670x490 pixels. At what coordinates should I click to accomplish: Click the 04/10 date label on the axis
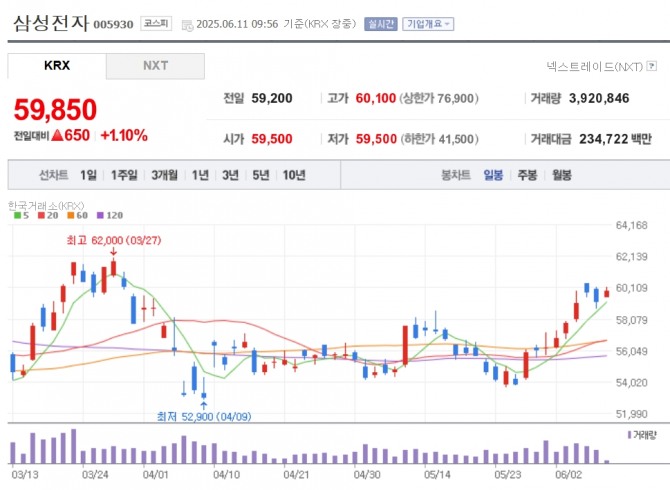pos(226,475)
